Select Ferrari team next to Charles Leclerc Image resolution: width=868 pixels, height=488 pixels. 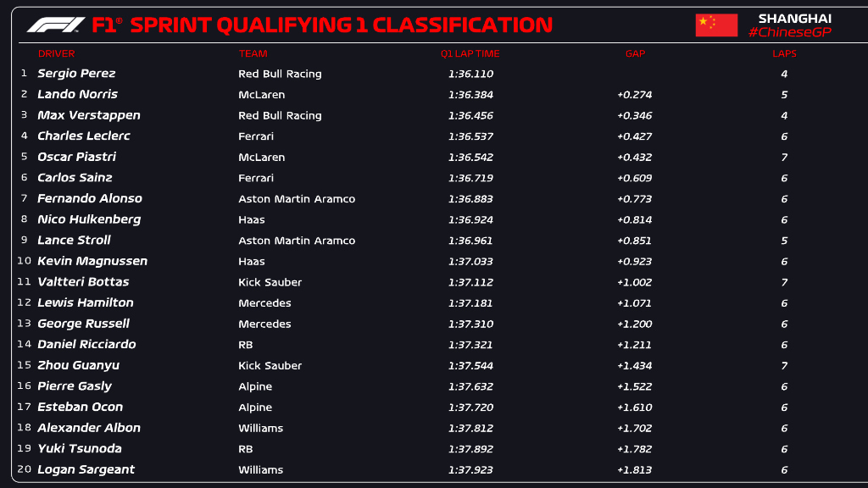pos(256,136)
